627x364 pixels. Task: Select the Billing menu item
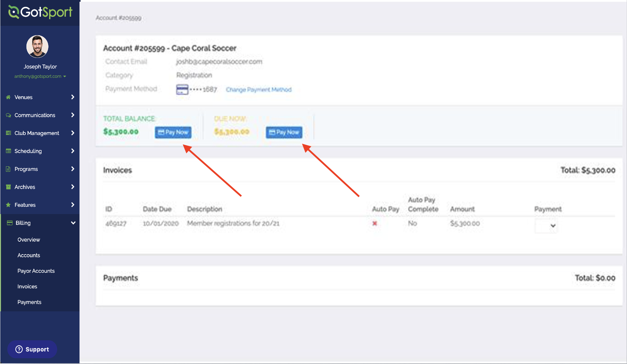[x=40, y=223]
